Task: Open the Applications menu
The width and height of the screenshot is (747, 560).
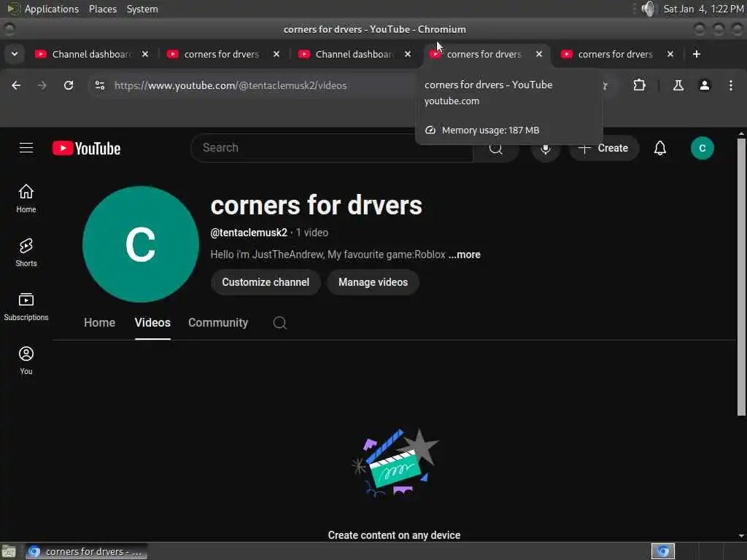Action: point(52,9)
